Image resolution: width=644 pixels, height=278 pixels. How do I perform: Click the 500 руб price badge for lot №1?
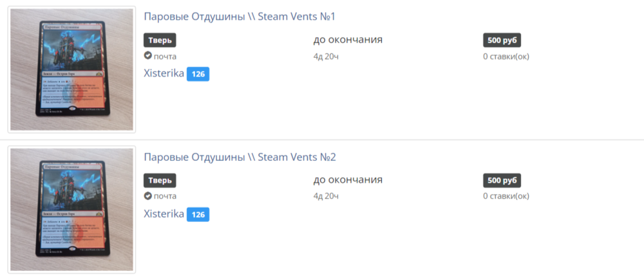click(502, 40)
